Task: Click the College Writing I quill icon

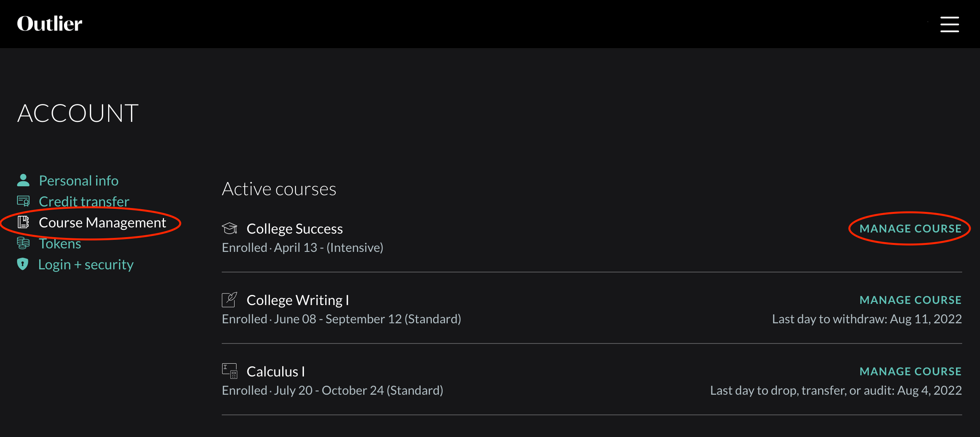Action: coord(229,300)
